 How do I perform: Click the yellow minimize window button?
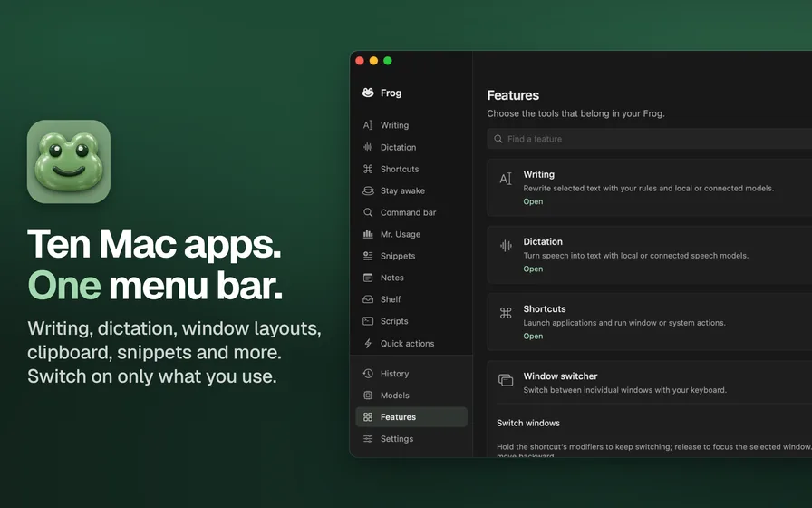(x=373, y=61)
